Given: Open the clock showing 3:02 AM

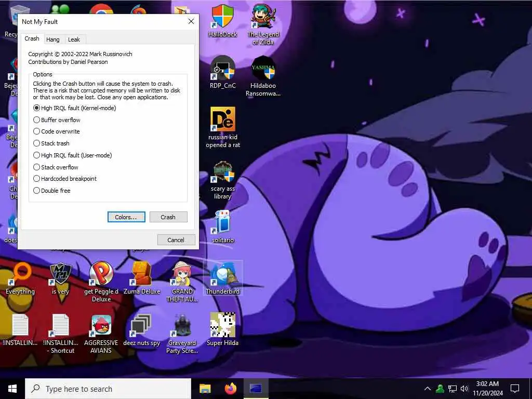Looking at the screenshot, I should point(487,389).
